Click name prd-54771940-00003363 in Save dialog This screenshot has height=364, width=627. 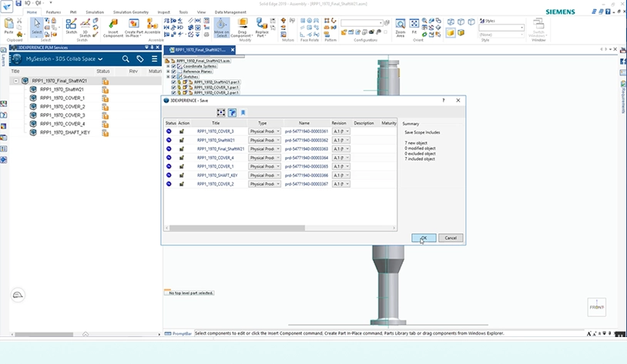click(x=307, y=149)
